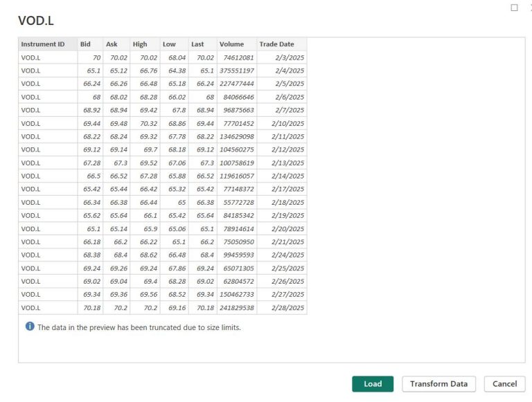Click the trade date cell 2/28/2025

coord(282,308)
